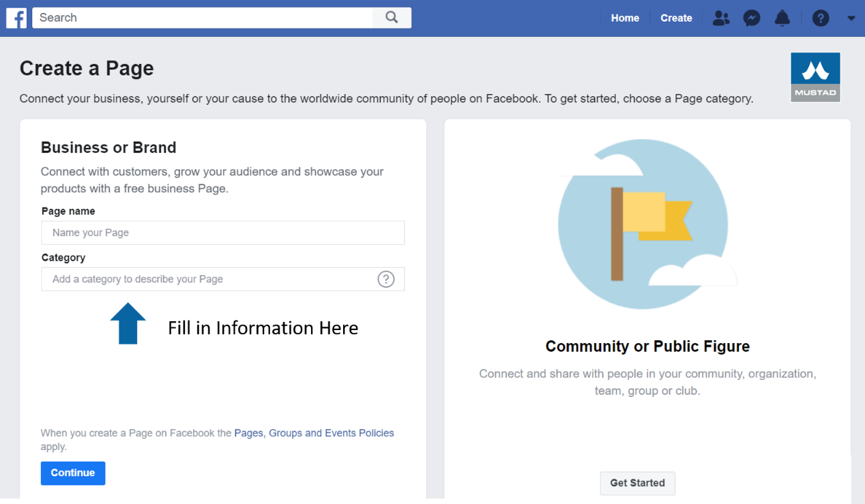The height and width of the screenshot is (504, 865).
Task: Expand the account dropdown arrow
Action: 851,18
